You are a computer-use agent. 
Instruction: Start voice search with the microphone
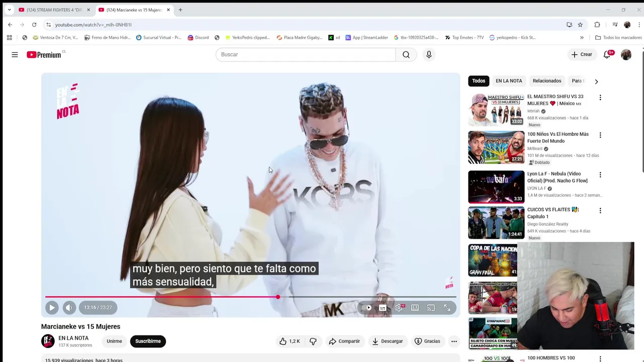click(429, 54)
